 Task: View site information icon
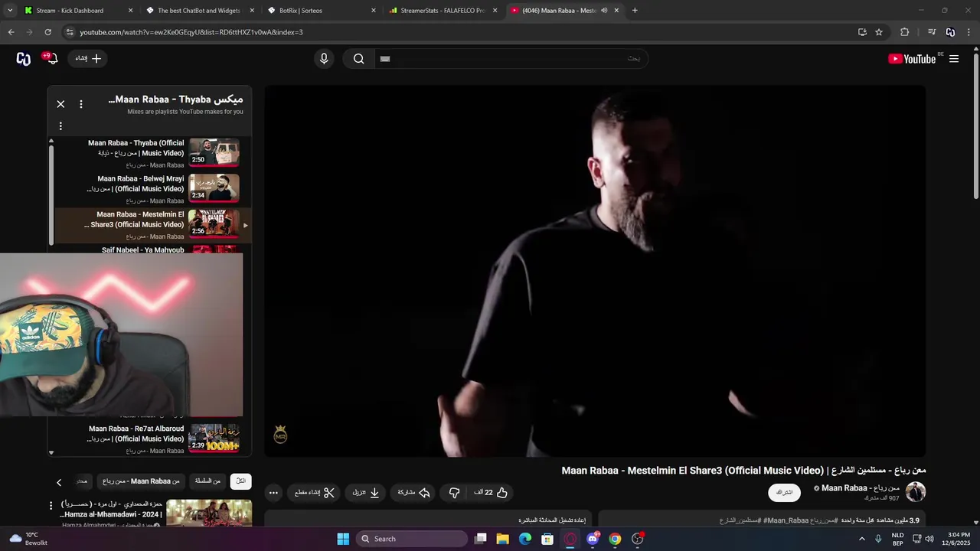(70, 32)
